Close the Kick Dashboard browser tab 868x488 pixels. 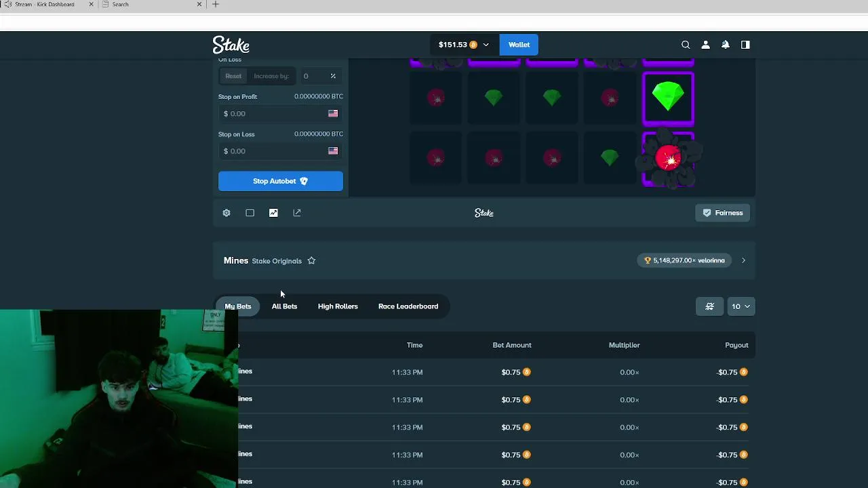pyautogui.click(x=91, y=4)
